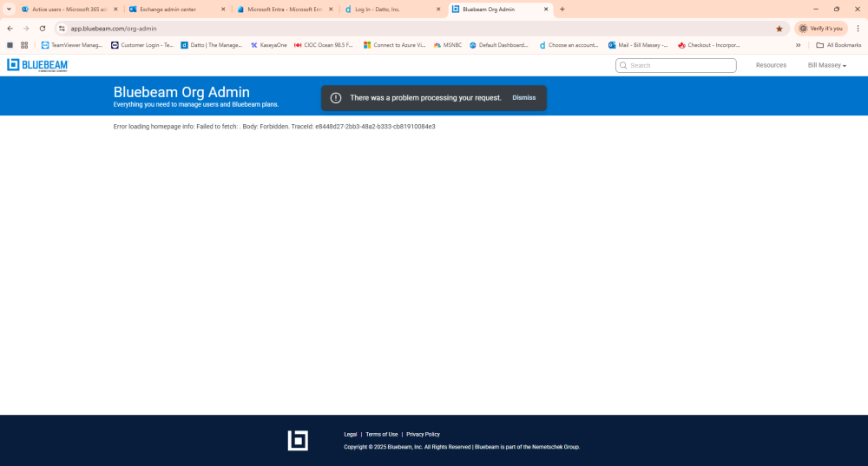Close the Exchange admin center tab
Screen dimensions: 868x466
coord(223,10)
